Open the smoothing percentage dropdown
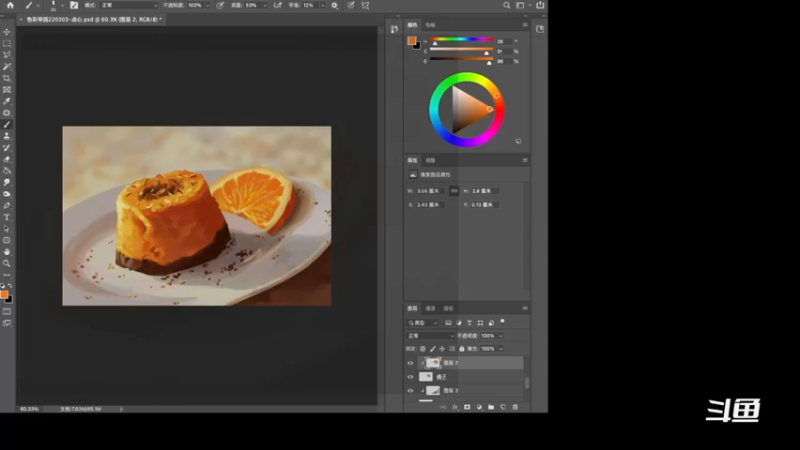This screenshot has width=800, height=450. click(322, 6)
